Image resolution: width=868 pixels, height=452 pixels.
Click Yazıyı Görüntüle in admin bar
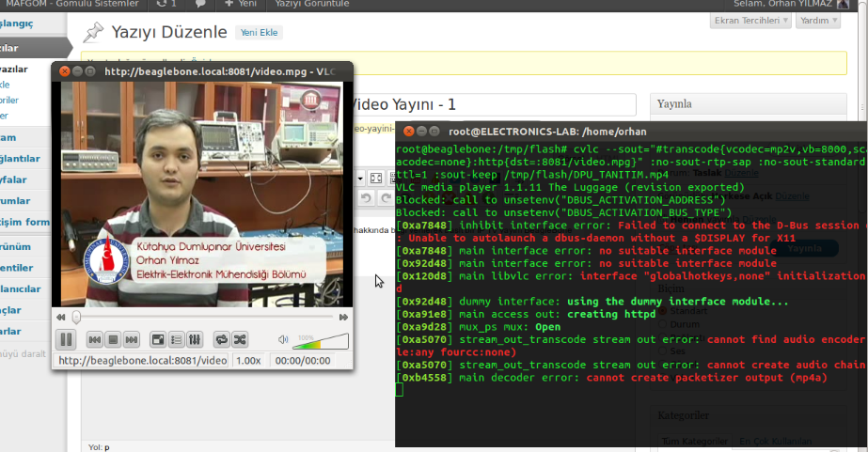coord(312,4)
